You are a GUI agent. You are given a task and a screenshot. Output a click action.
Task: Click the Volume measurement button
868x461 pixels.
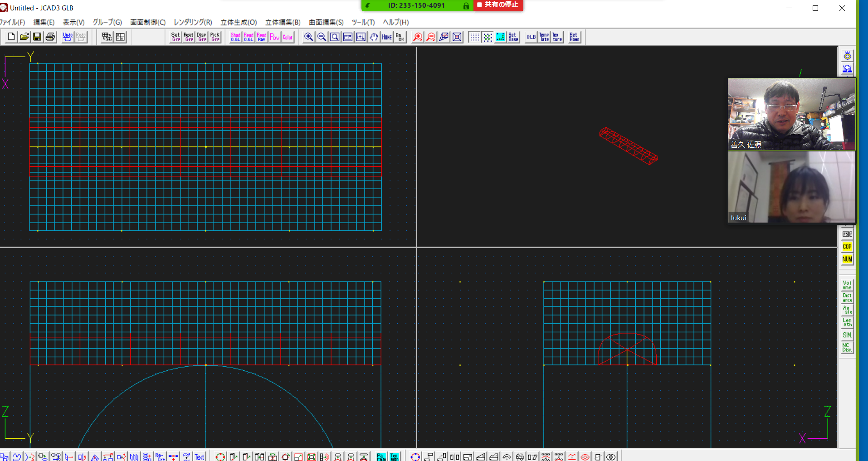pyautogui.click(x=847, y=285)
